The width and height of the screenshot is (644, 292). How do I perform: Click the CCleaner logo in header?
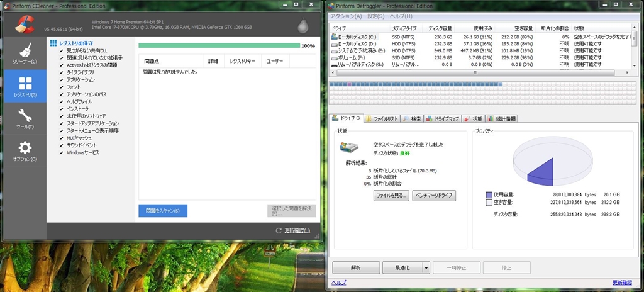coord(25,23)
